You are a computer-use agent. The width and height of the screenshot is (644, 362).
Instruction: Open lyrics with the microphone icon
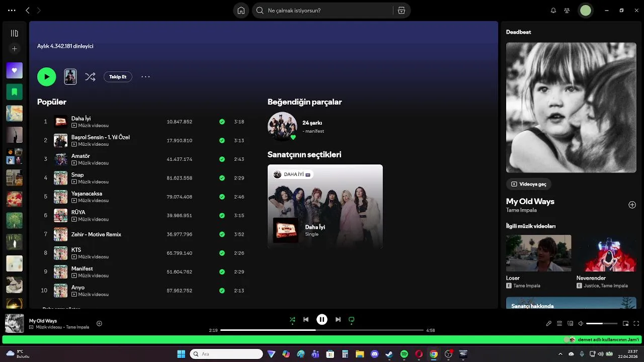(549, 323)
